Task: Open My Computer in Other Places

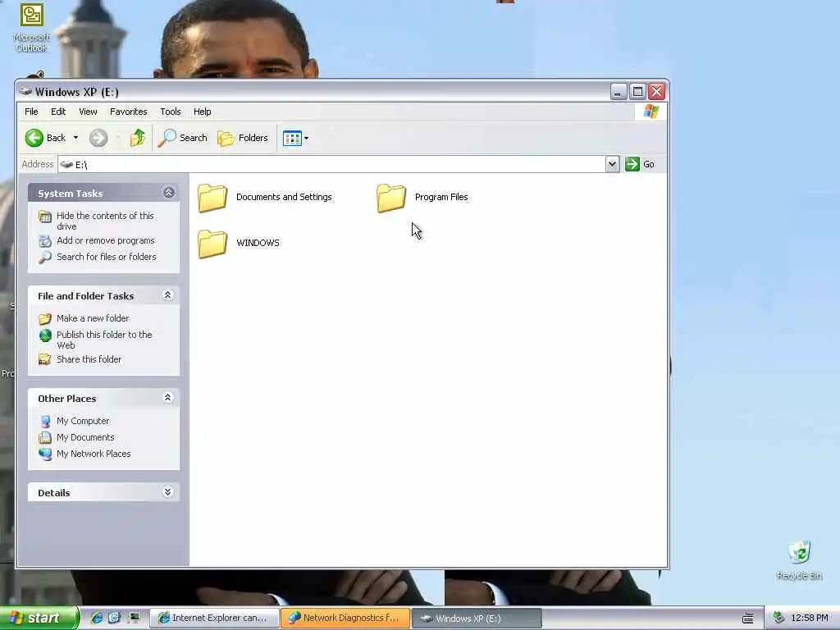Action: (x=83, y=421)
